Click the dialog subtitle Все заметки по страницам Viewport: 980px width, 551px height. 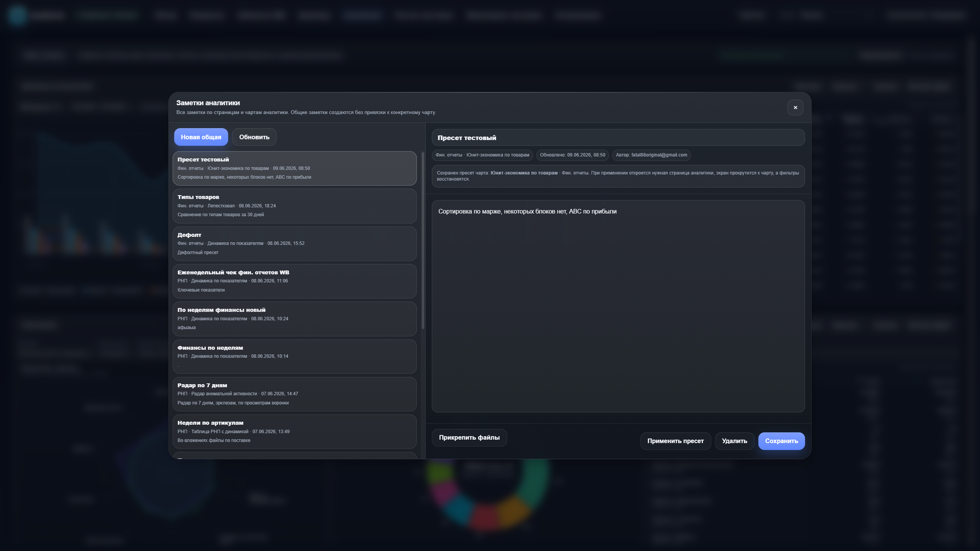pyautogui.click(x=306, y=112)
